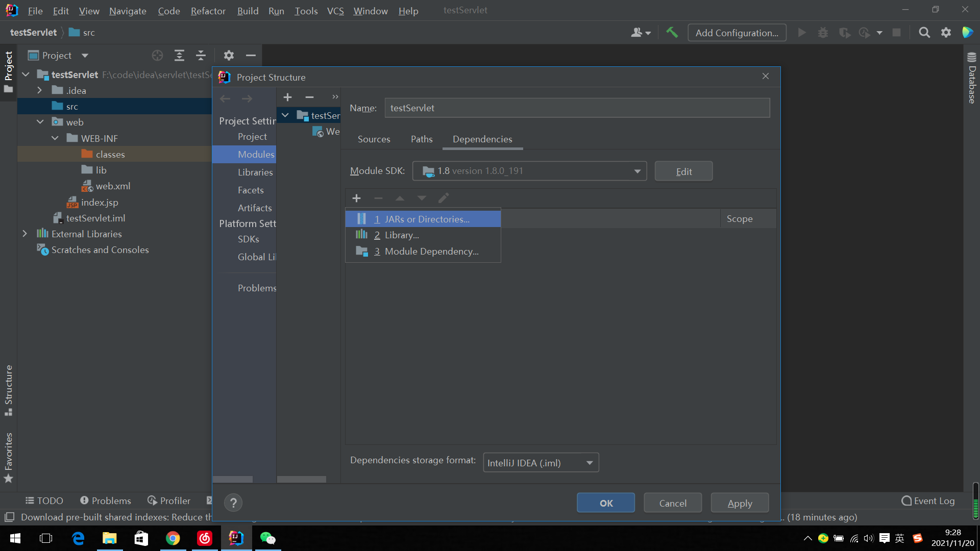Select index.jsp in project tree

(100, 203)
